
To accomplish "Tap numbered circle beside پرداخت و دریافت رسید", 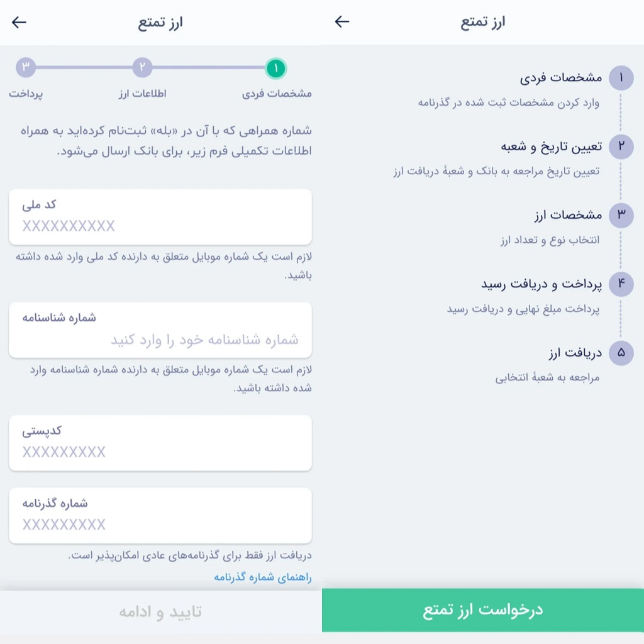I will [621, 284].
